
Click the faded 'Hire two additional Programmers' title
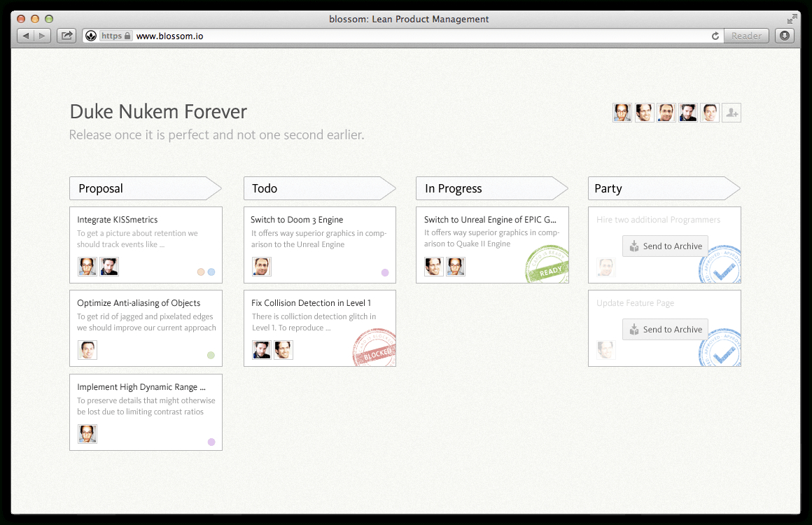click(658, 220)
